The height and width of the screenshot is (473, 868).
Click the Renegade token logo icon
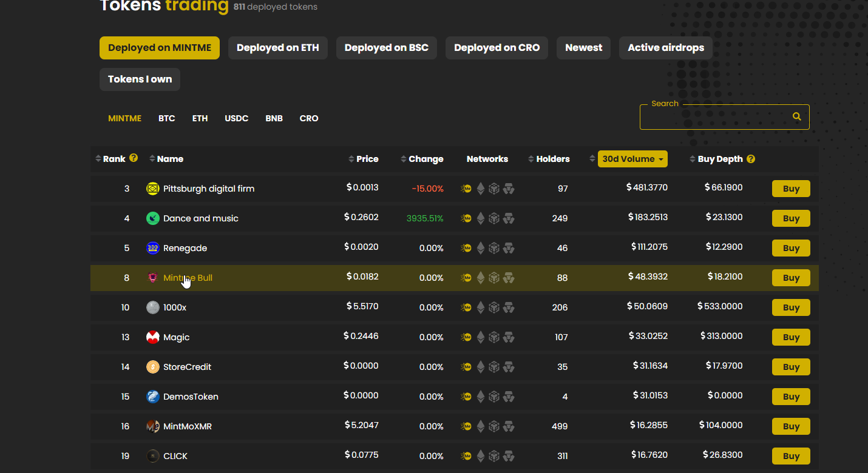tap(153, 248)
